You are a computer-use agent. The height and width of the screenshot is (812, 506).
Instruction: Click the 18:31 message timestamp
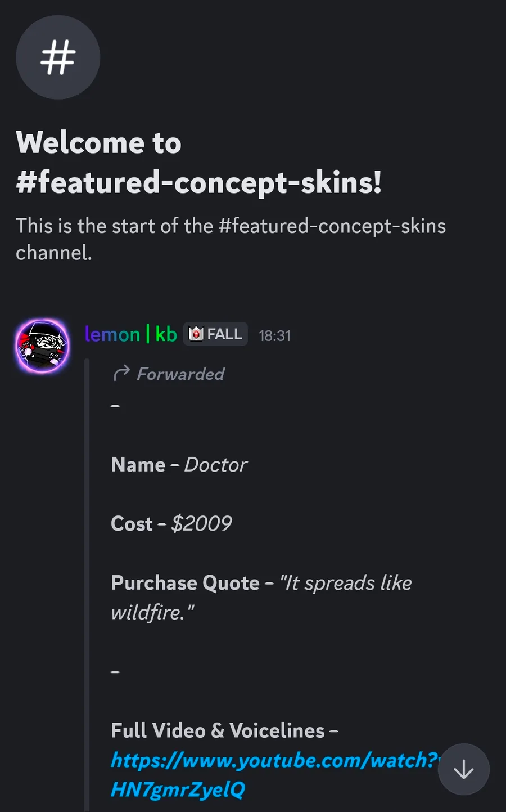(x=274, y=336)
